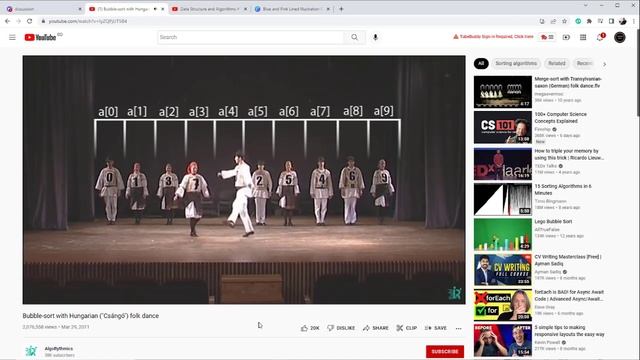Switch to the Data Structure and Algorithms tab
The width and height of the screenshot is (640, 360).
tap(208, 9)
